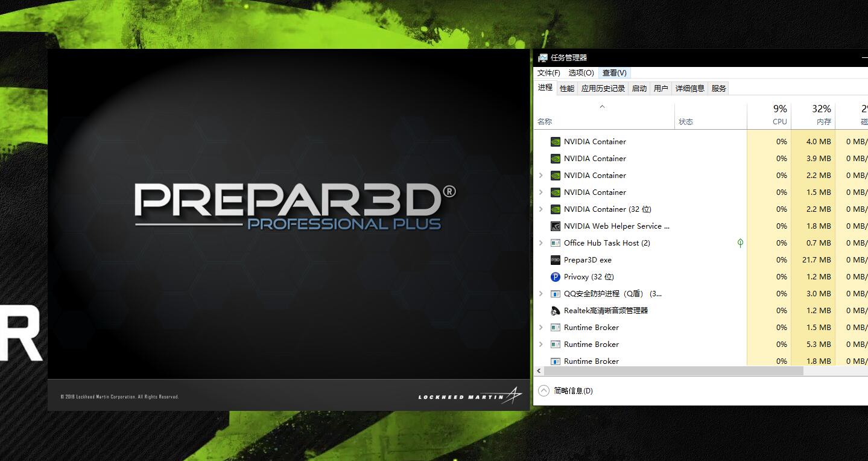The width and height of the screenshot is (868, 461).
Task: Select the 进程 tab
Action: pos(545,87)
